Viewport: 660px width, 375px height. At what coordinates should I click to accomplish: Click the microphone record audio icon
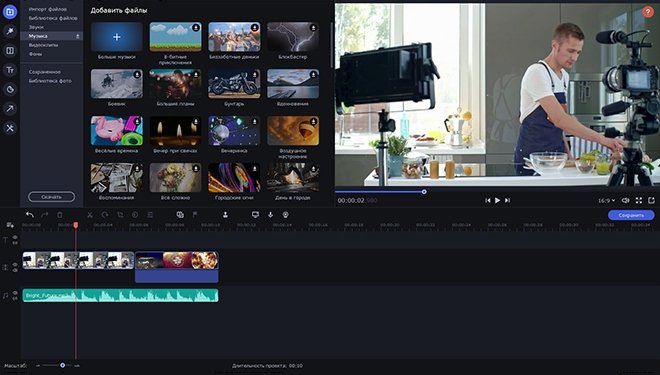pyautogui.click(x=270, y=215)
